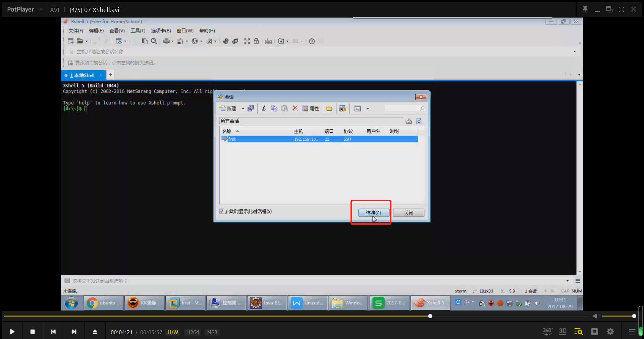Open the PotPlayer playlist search icon
The width and height of the screenshot is (644, 339).
(579, 332)
